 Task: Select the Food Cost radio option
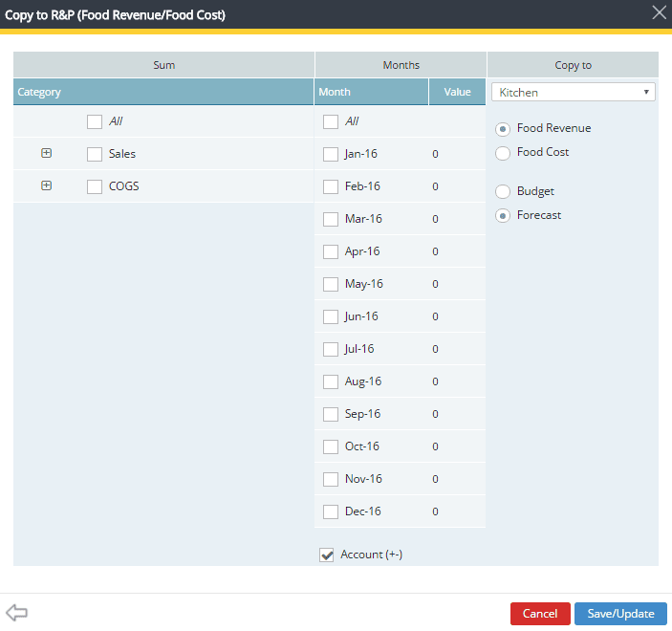pos(503,153)
